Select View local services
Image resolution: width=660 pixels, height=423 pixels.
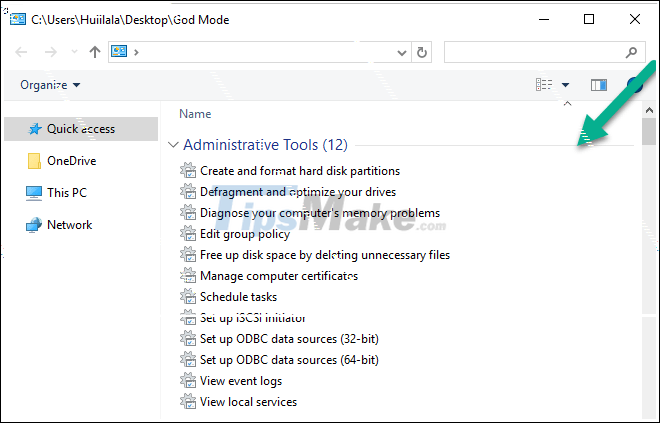point(248,402)
